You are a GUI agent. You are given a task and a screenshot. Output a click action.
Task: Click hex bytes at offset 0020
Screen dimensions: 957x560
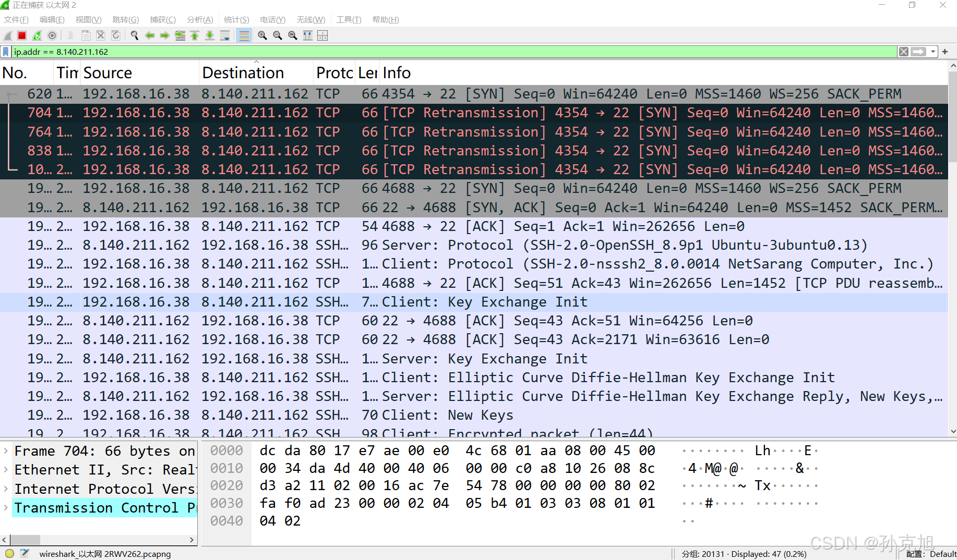coord(457,485)
